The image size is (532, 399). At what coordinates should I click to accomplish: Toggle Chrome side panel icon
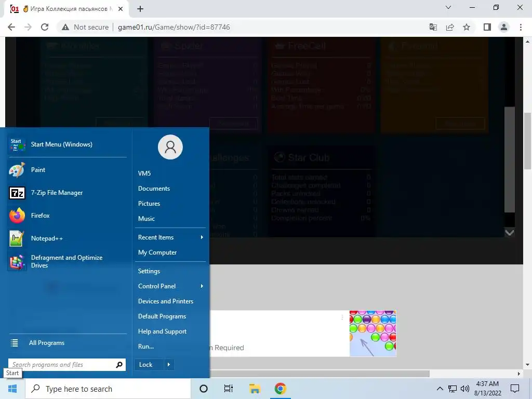487,27
